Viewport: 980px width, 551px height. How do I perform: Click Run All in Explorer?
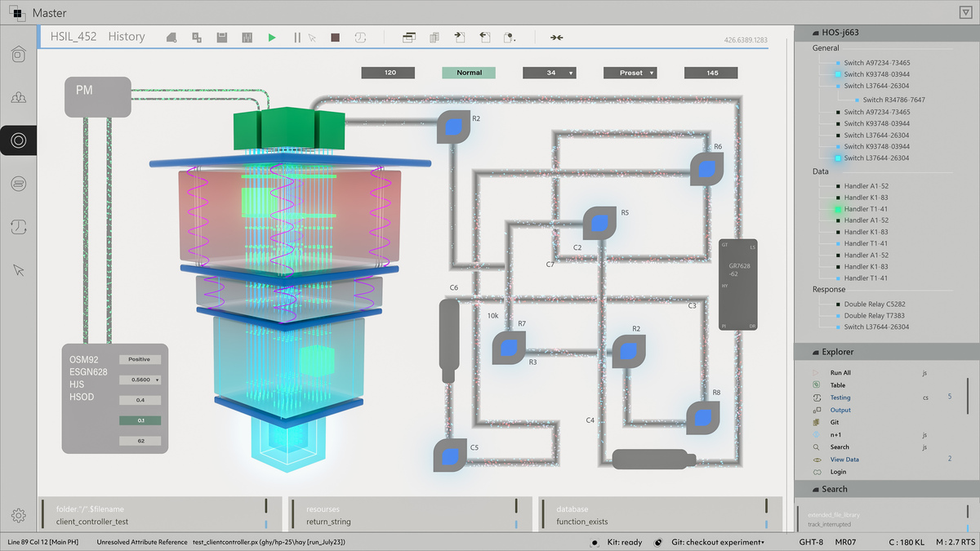pos(840,372)
